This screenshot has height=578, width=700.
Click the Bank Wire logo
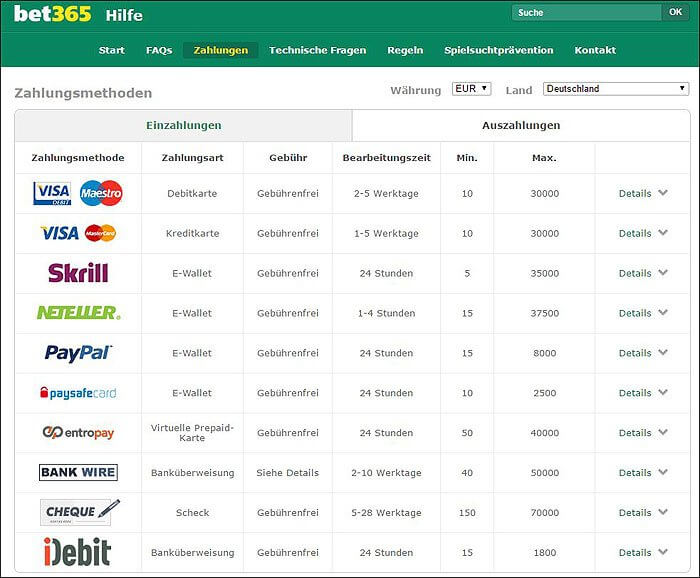pyautogui.click(x=78, y=472)
